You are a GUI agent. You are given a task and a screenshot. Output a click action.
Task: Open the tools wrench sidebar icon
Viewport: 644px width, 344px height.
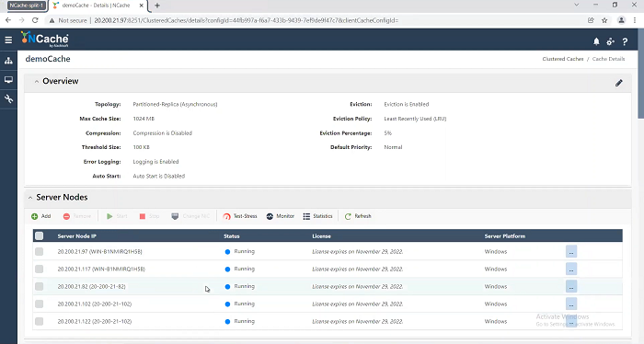[x=8, y=98]
